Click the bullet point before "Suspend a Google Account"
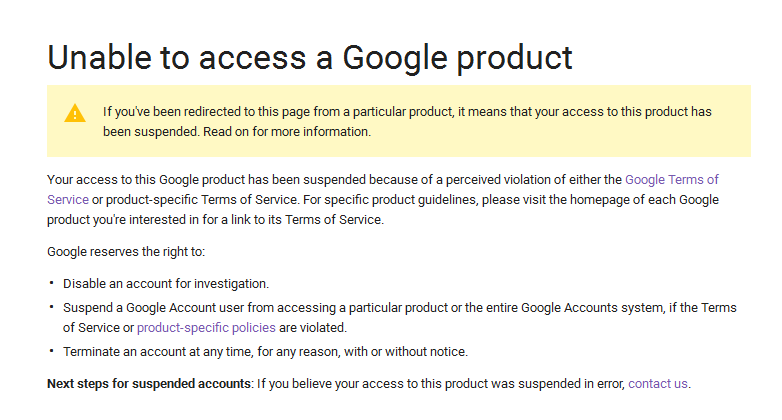 coord(51,307)
